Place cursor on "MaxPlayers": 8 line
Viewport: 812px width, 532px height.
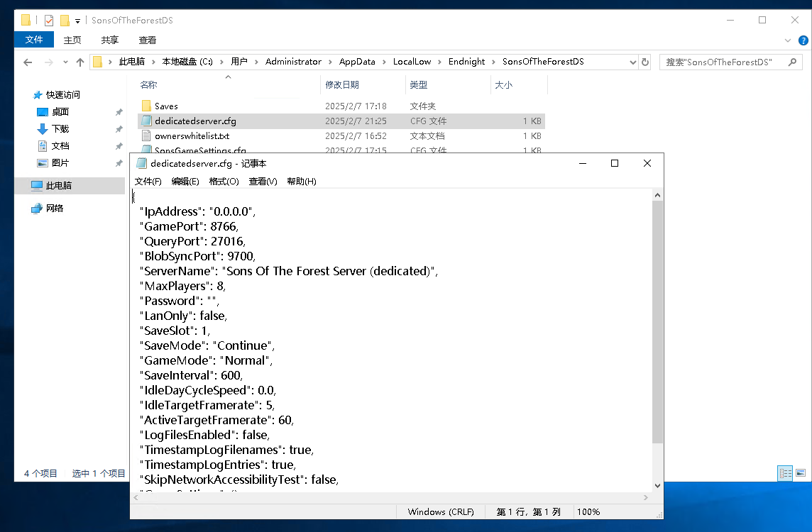click(x=182, y=286)
